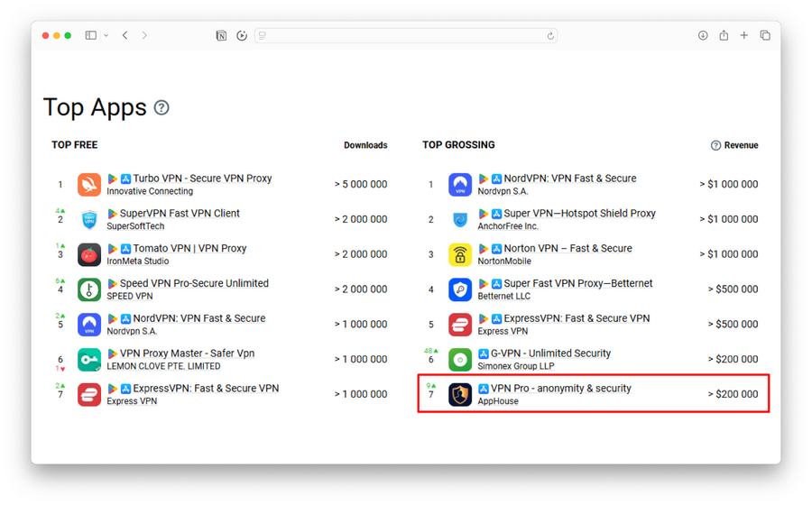Click Norton VPN app icon
Screen dimensions: 812x505
point(460,254)
